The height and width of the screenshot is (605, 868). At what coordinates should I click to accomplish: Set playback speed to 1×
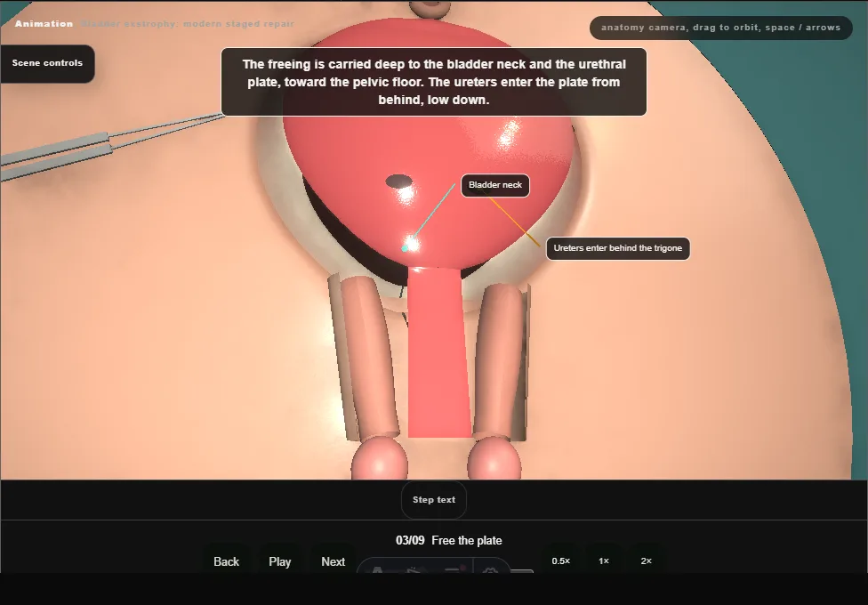(604, 561)
